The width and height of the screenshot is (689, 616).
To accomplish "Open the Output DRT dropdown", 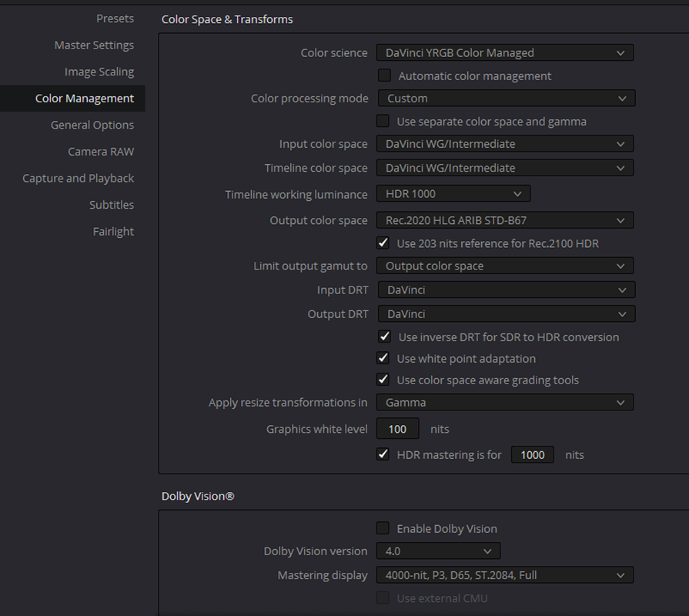I will point(507,314).
